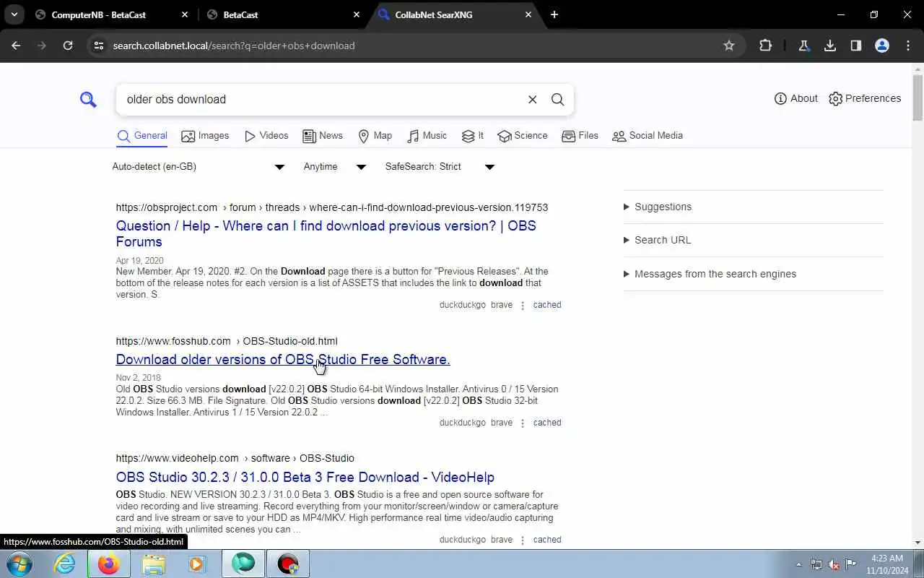924x578 pixels.
Task: Reload the current page
Action: pyautogui.click(x=68, y=46)
